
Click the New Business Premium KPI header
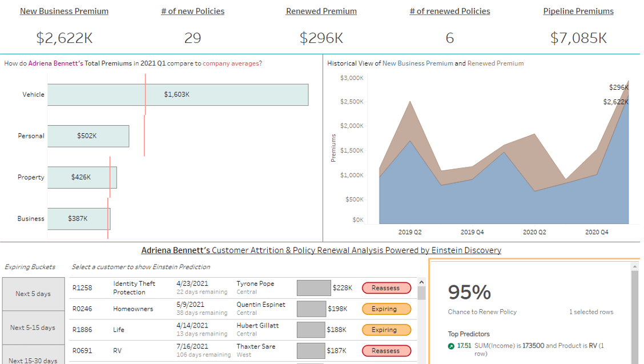click(63, 11)
